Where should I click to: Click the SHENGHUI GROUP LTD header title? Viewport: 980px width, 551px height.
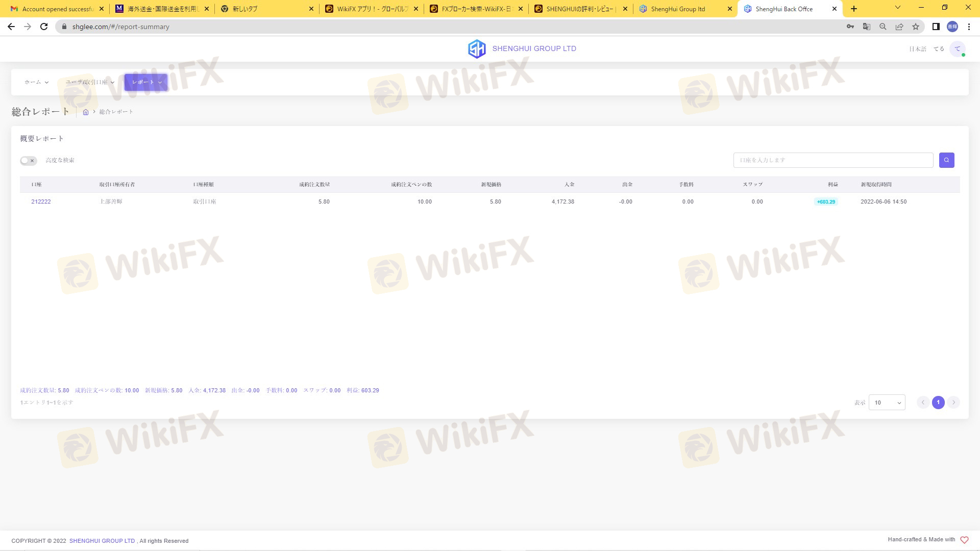point(534,48)
